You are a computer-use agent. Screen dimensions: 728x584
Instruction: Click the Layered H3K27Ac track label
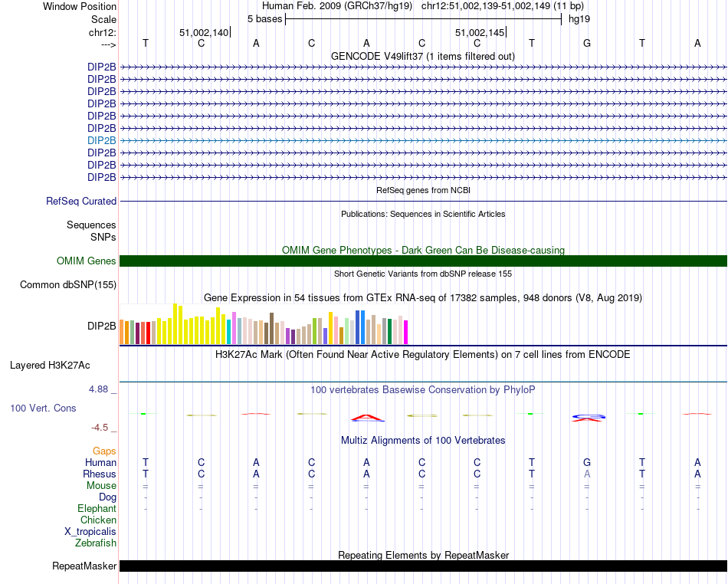tap(50, 366)
